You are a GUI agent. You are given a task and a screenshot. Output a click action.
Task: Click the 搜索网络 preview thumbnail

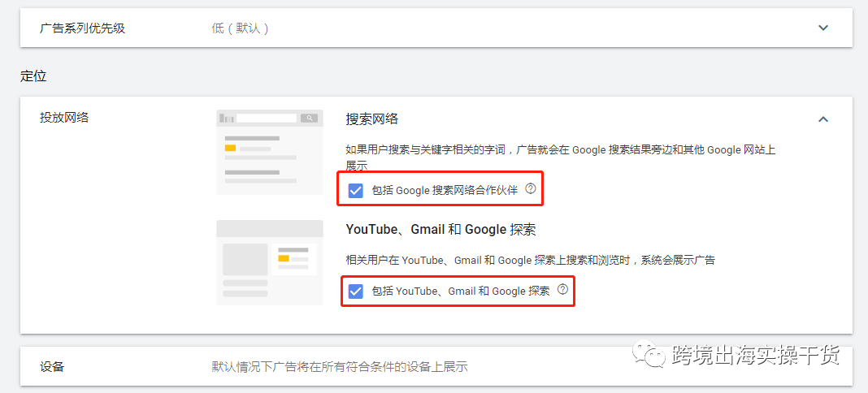click(270, 152)
